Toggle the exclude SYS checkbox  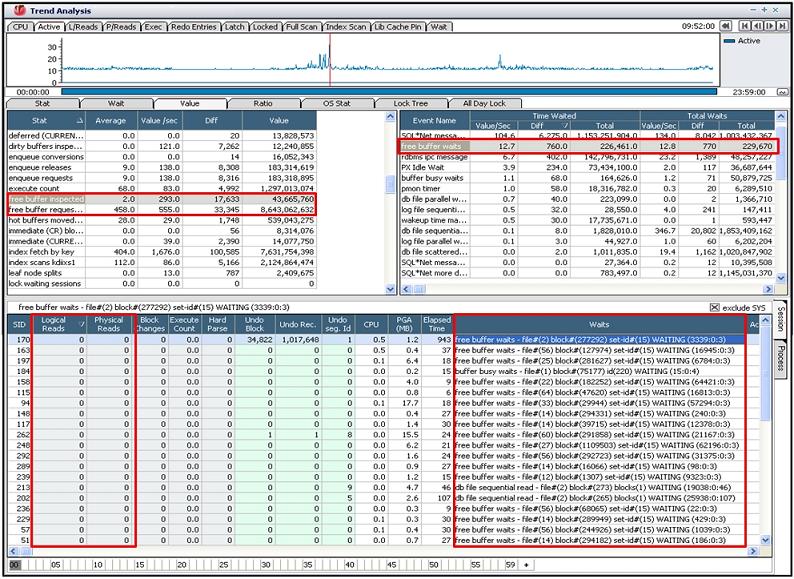coord(714,307)
